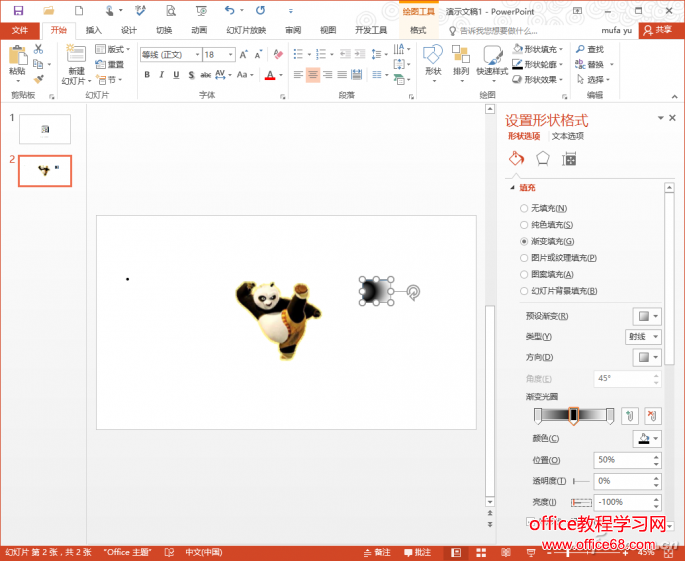Click the Save icon in title bar
The width and height of the screenshot is (685, 561).
[18, 10]
